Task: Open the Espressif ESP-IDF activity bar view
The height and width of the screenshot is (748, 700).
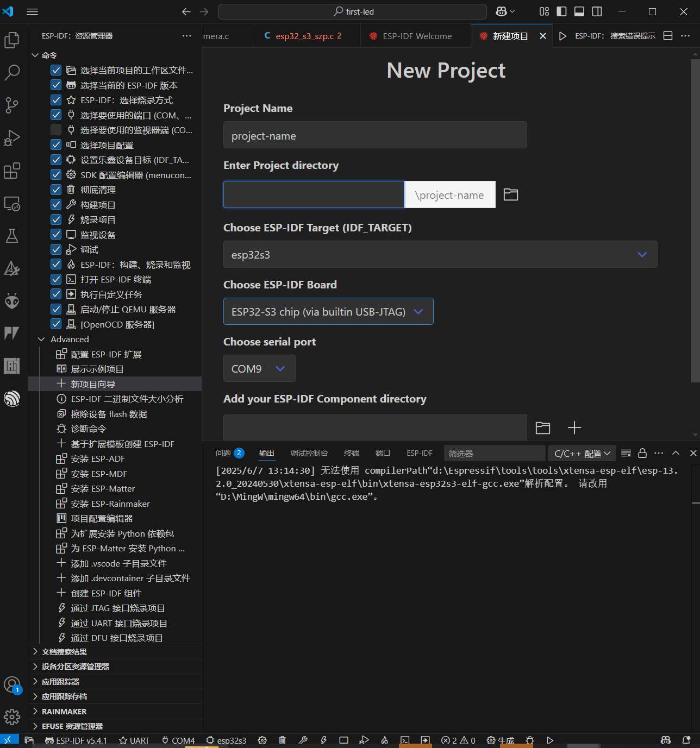Action: (12, 399)
